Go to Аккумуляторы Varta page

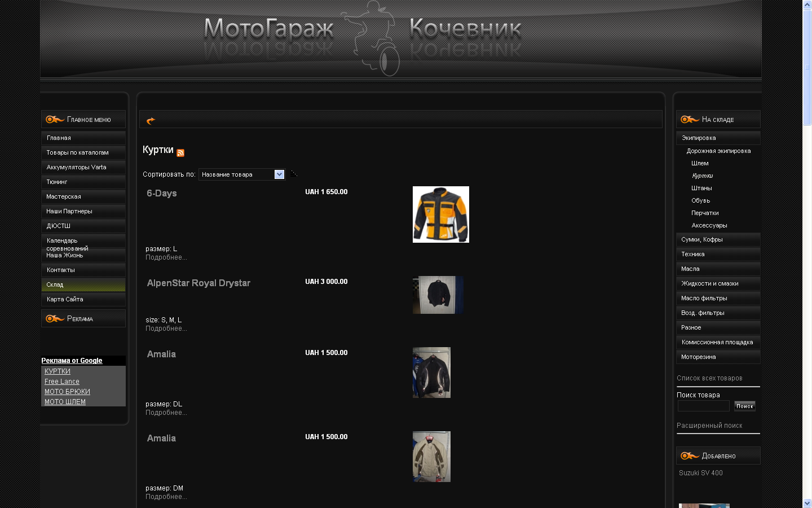[83, 167]
